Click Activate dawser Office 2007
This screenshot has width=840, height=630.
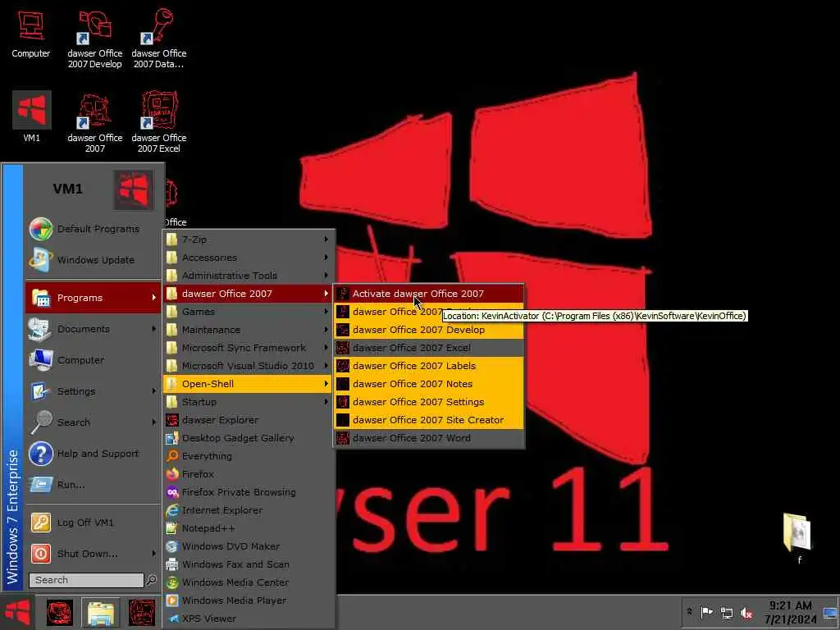click(428, 294)
